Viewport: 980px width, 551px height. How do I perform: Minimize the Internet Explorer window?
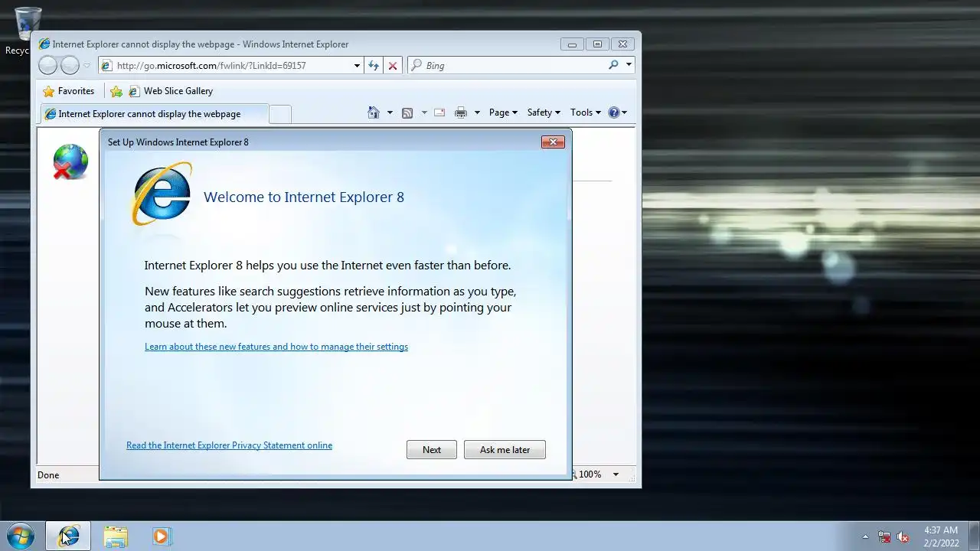pyautogui.click(x=572, y=44)
